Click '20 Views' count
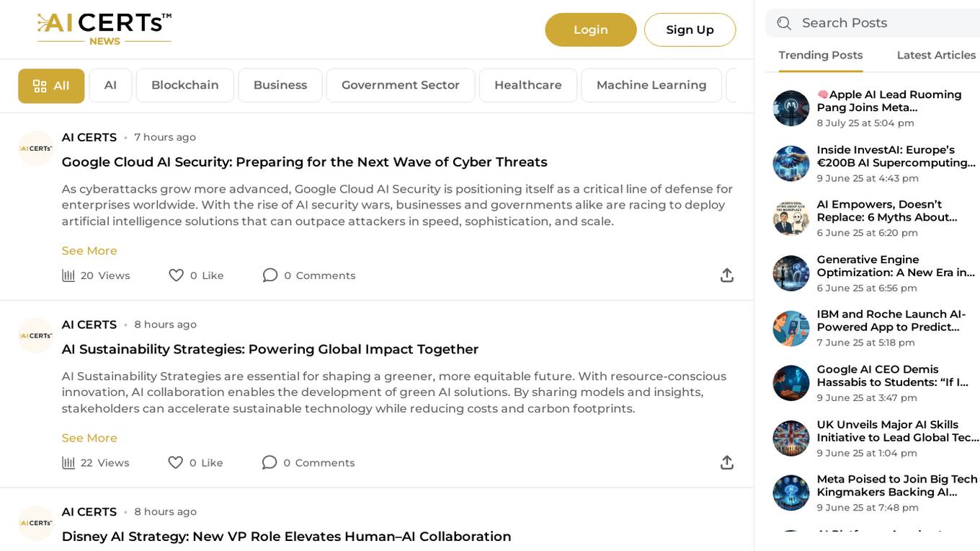The image size is (980, 551). click(105, 275)
